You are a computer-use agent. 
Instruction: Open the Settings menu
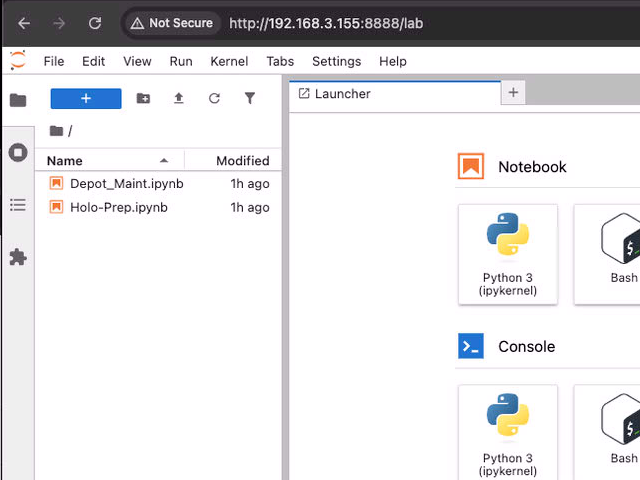click(x=337, y=61)
